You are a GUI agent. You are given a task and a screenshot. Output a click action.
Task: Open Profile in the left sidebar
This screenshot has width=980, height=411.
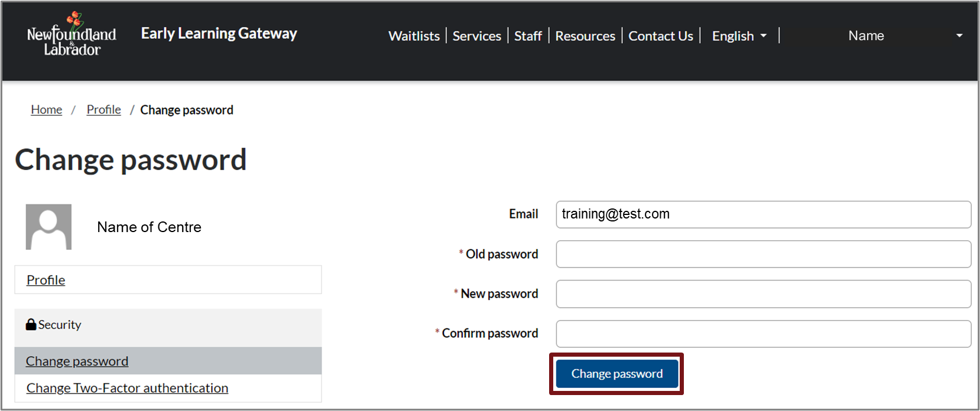click(x=46, y=280)
